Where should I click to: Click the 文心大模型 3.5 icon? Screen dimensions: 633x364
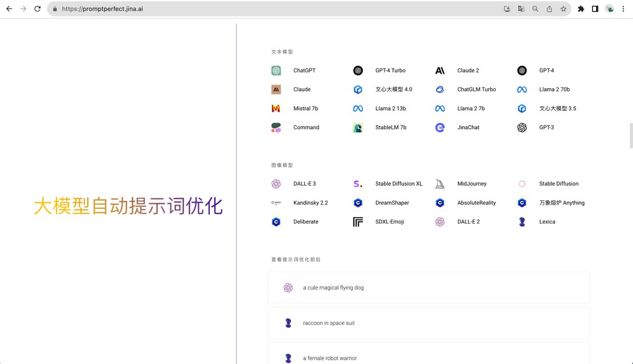pyautogui.click(x=522, y=109)
